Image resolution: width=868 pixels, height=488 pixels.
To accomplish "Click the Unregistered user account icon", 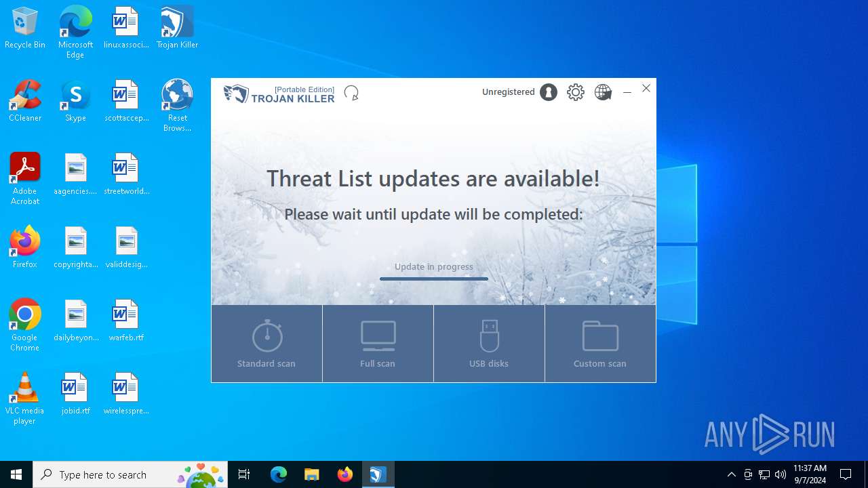I will click(549, 92).
